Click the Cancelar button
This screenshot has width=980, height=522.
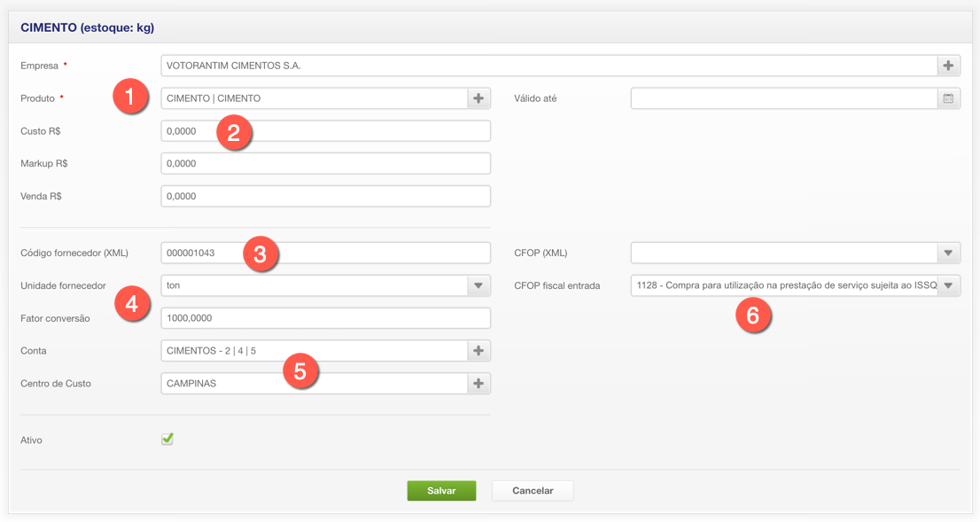click(533, 491)
